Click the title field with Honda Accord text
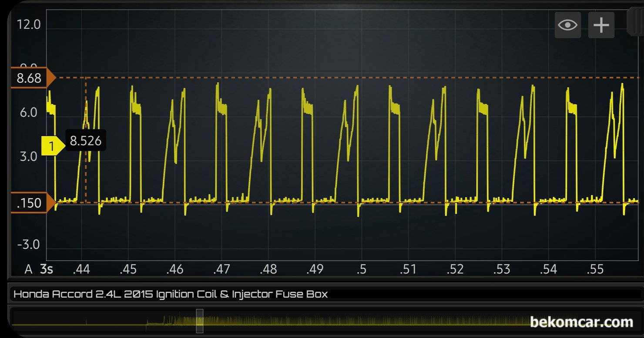The image size is (644, 338). 171,294
